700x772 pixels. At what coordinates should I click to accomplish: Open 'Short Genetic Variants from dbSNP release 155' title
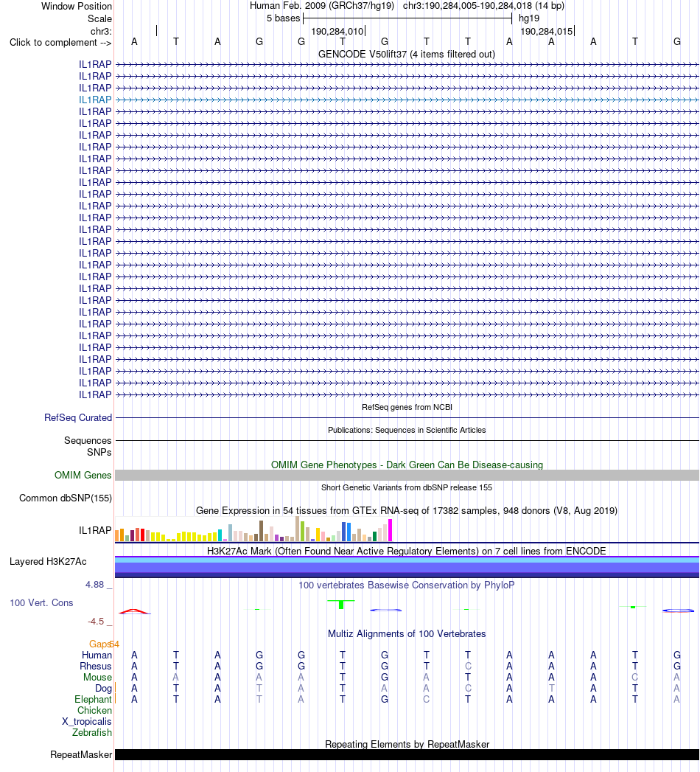407,487
